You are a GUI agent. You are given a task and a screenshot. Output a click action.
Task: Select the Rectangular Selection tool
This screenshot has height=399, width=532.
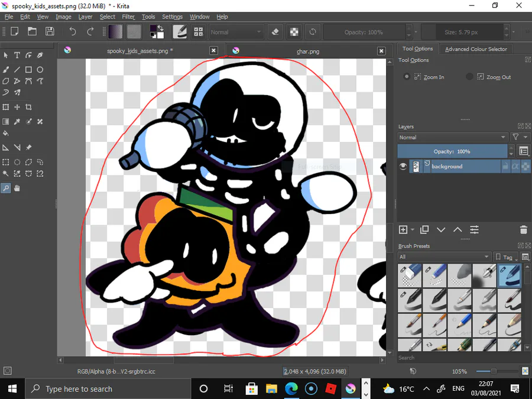coord(6,162)
